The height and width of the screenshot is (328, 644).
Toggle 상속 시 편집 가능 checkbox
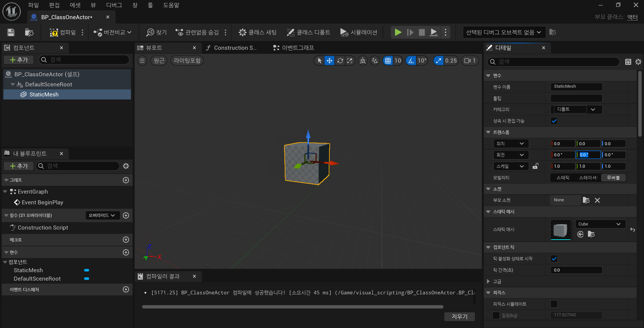coord(554,121)
